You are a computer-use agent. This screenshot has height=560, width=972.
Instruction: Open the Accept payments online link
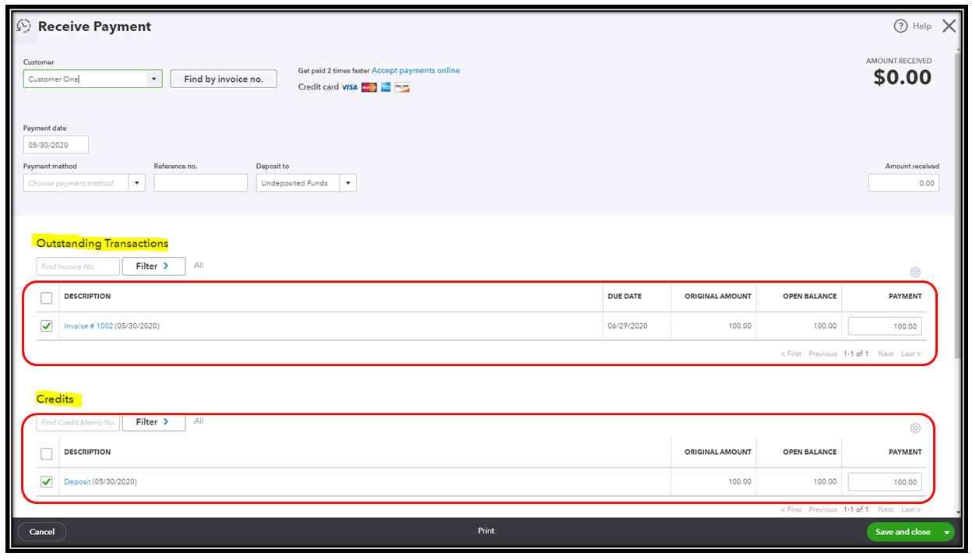click(x=416, y=70)
